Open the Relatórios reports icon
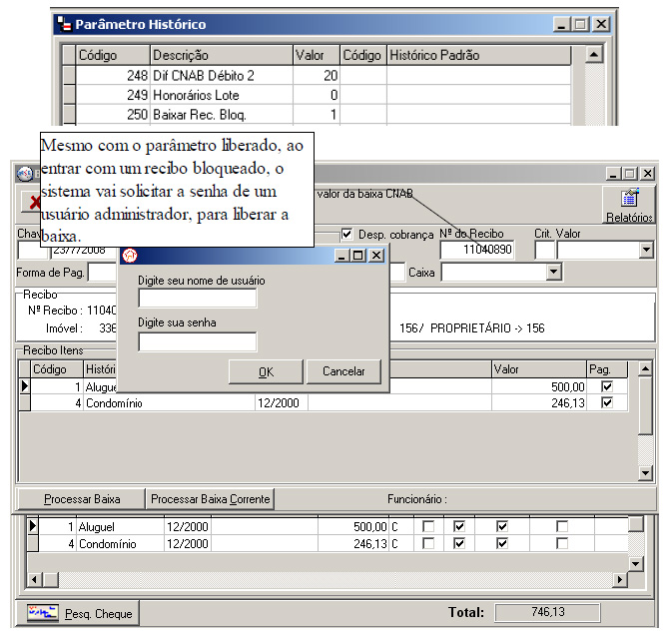The width and height of the screenshot is (671, 644). tap(629, 200)
